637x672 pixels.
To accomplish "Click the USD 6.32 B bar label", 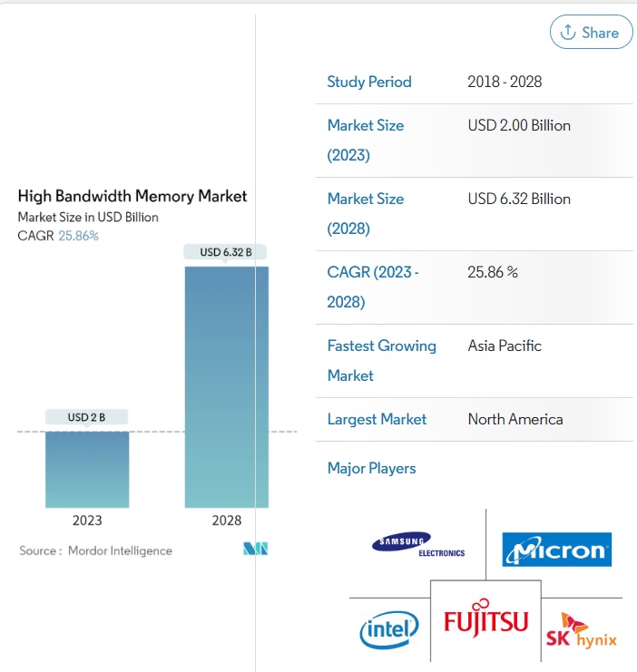I will pyautogui.click(x=226, y=252).
